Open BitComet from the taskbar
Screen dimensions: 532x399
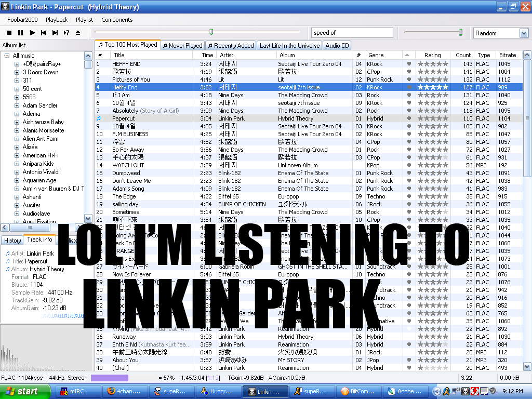coord(358,391)
